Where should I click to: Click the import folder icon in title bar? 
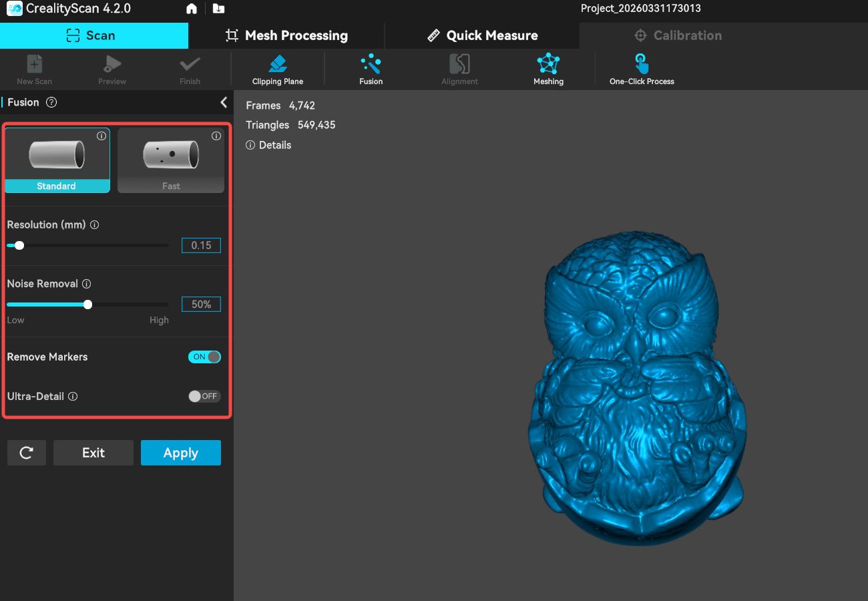tap(218, 9)
